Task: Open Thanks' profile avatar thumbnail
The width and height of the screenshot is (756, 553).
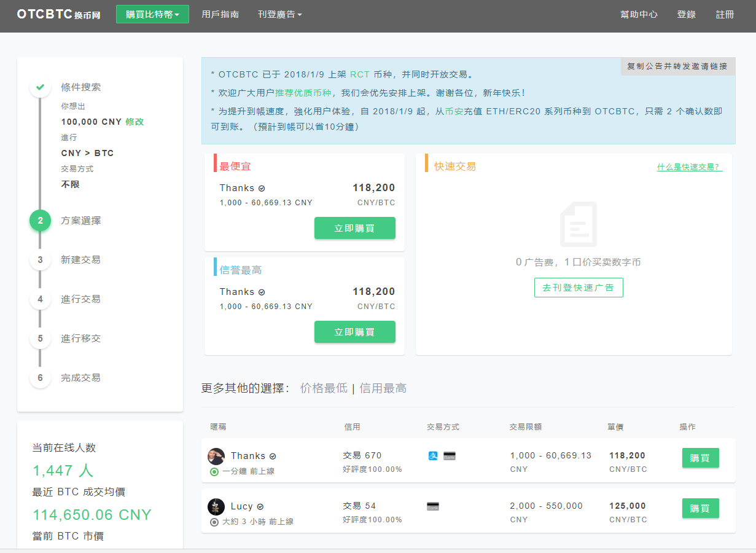Action: tap(216, 456)
